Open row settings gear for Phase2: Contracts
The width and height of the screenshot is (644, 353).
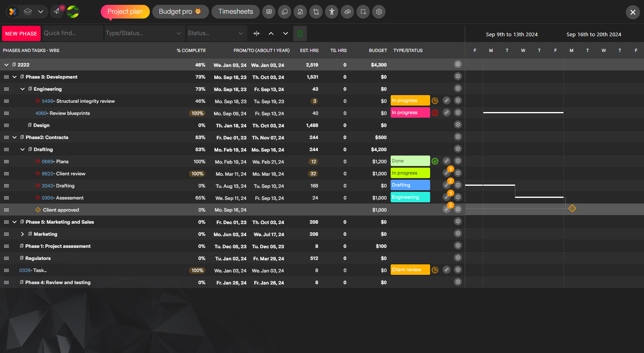coord(458,137)
